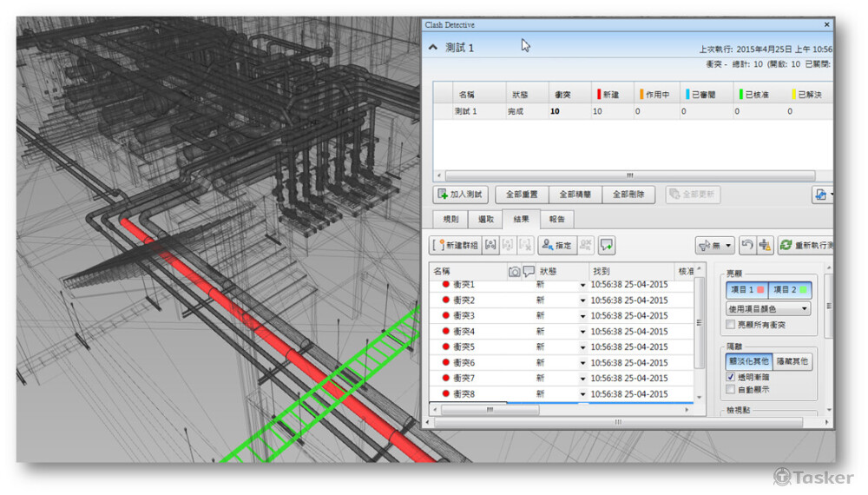Click the export icon right of 全部更新
The width and height of the screenshot is (868, 495).
click(x=819, y=195)
